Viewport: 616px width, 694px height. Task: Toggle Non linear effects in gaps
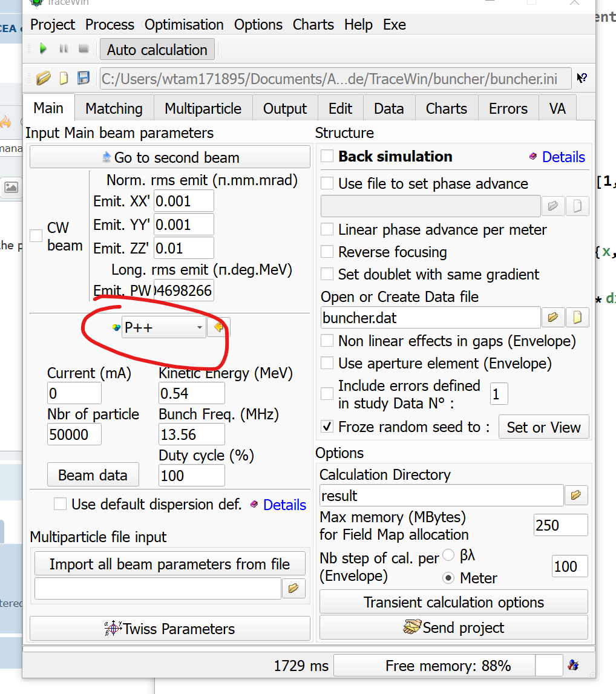point(327,341)
